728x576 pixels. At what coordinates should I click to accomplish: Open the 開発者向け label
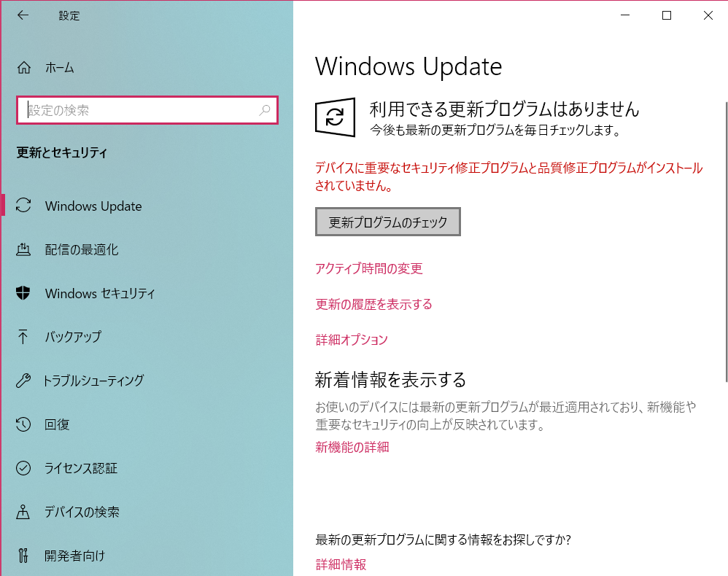click(74, 555)
